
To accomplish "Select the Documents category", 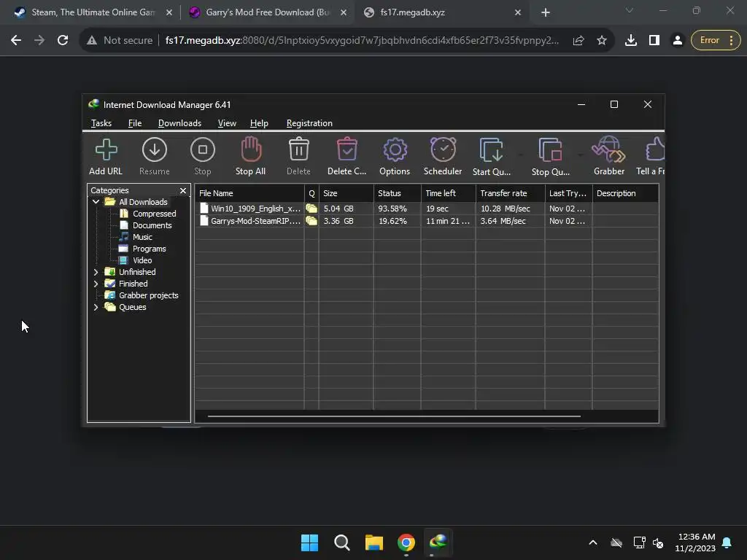I will coord(152,225).
